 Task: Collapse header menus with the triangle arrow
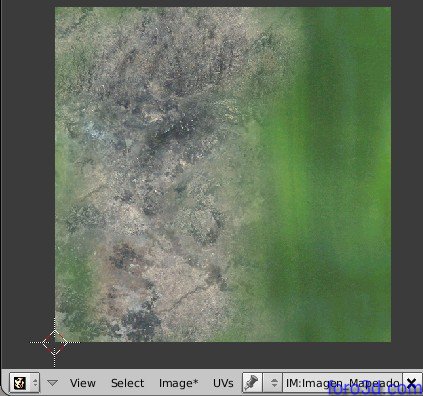tap(52, 383)
